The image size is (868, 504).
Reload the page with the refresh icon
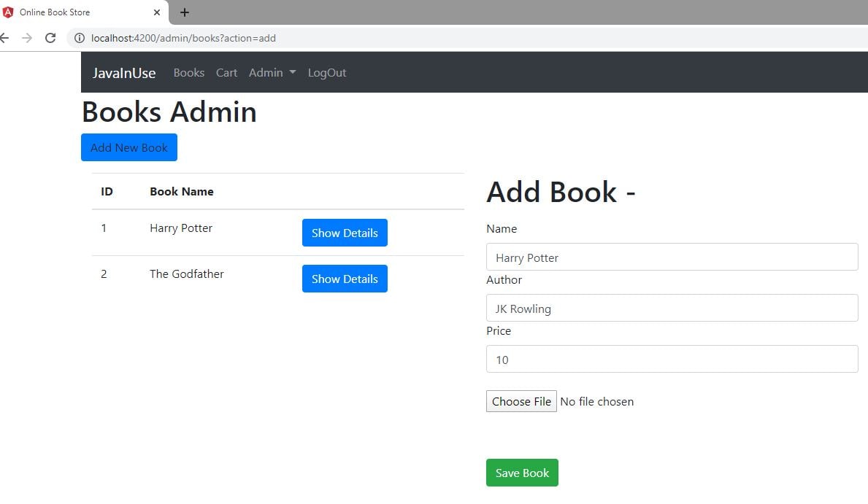50,38
